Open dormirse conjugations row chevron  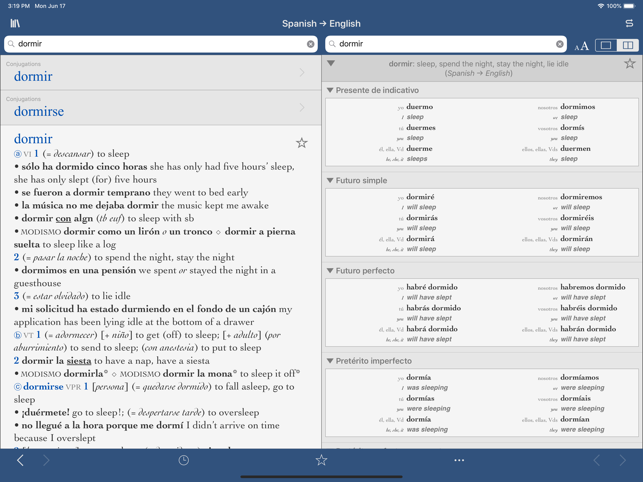[302, 107]
